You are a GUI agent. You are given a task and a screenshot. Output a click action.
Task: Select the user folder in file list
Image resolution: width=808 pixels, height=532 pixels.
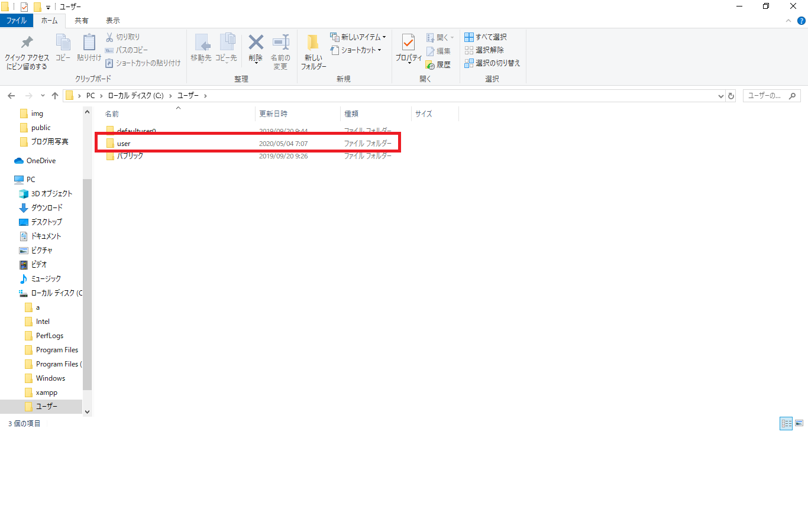click(247, 143)
